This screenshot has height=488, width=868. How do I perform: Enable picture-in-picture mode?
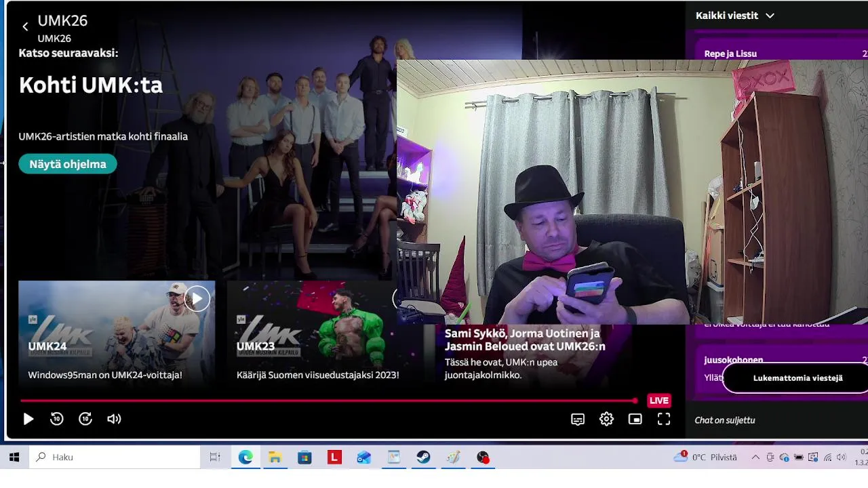click(635, 420)
